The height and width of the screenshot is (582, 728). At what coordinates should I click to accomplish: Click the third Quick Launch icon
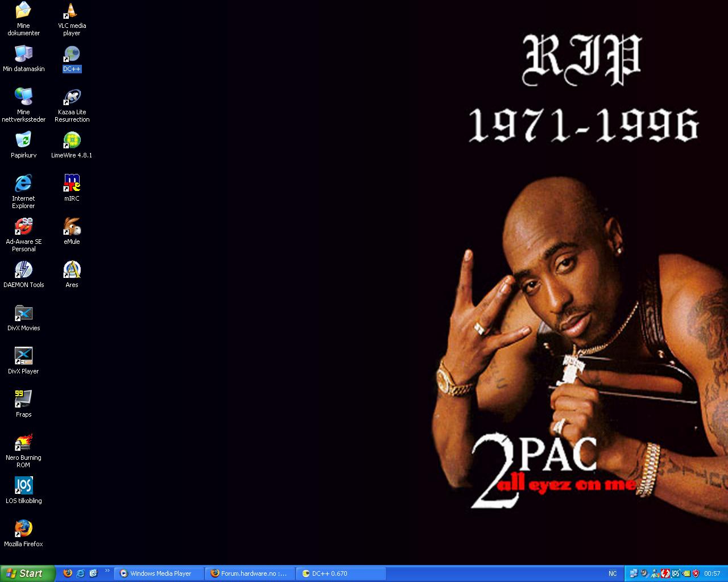point(94,573)
